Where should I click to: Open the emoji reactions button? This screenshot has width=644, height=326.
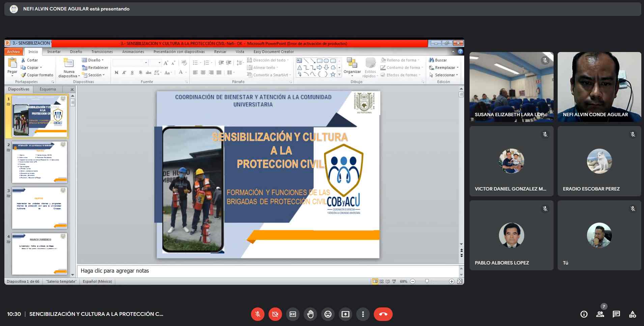click(x=328, y=314)
